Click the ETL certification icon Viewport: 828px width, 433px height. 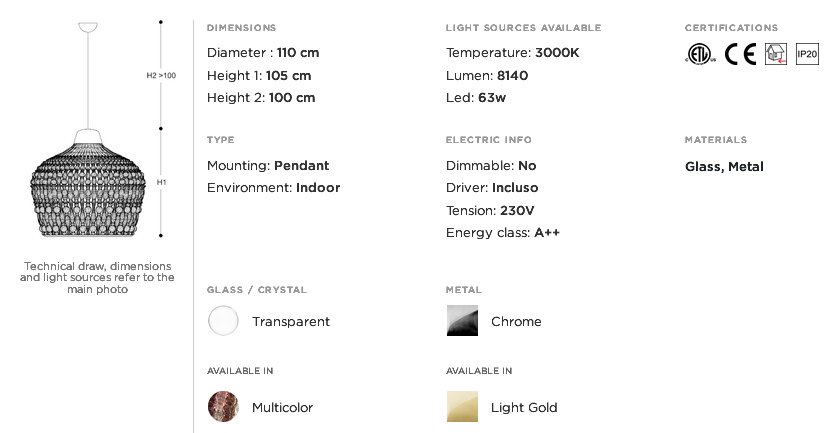coord(701,54)
